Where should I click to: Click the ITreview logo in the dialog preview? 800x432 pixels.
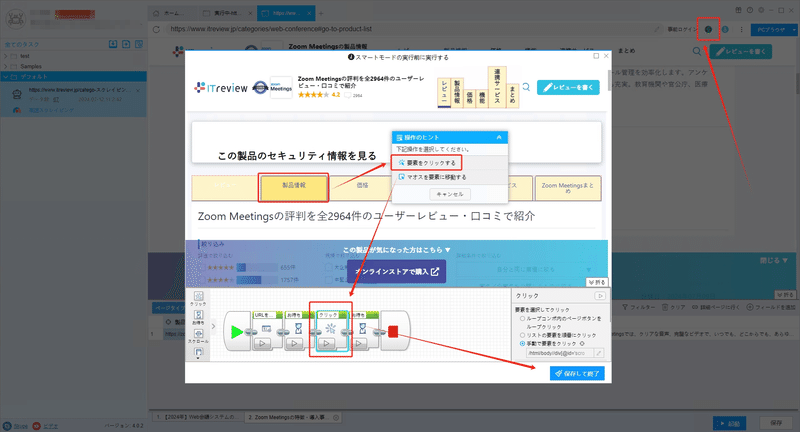coord(221,88)
